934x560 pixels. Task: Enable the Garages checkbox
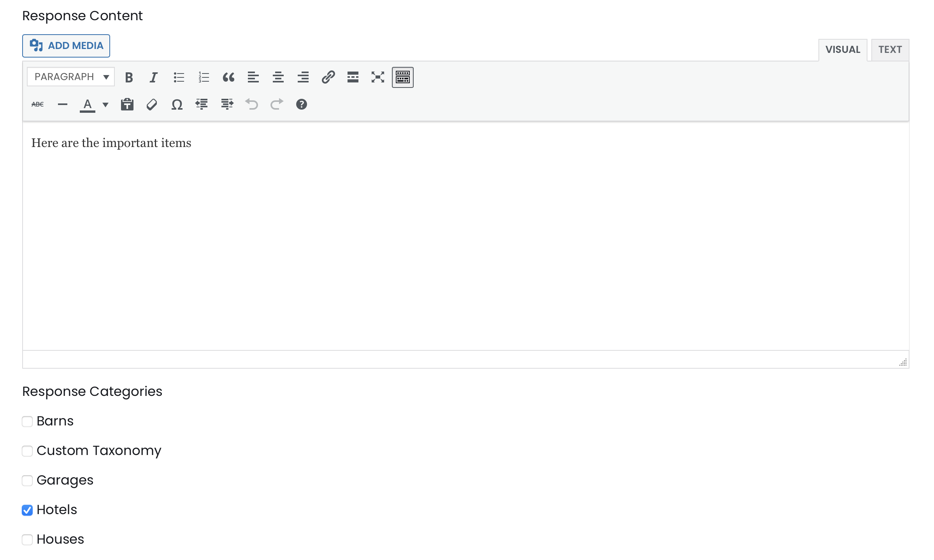pyautogui.click(x=27, y=480)
